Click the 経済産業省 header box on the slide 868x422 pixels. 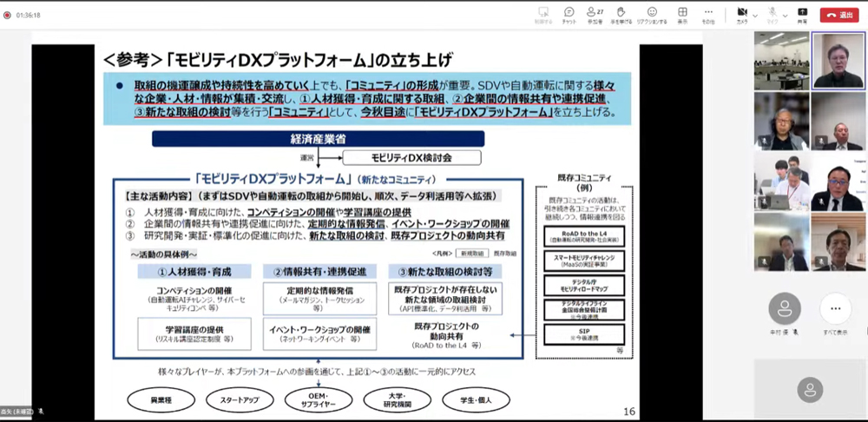tap(319, 138)
